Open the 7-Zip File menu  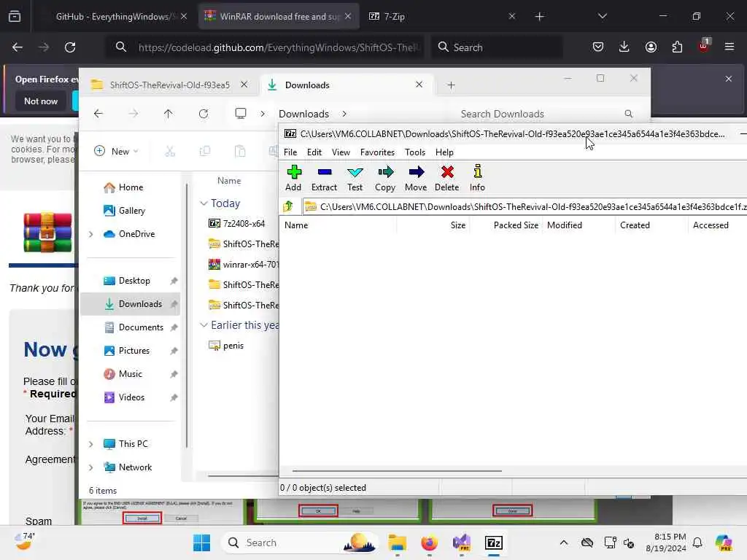point(290,152)
